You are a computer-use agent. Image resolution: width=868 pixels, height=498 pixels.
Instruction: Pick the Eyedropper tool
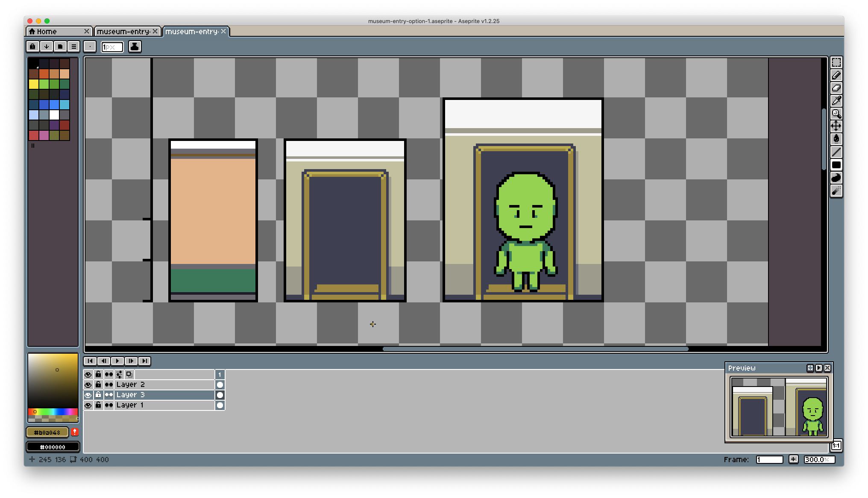coord(836,101)
